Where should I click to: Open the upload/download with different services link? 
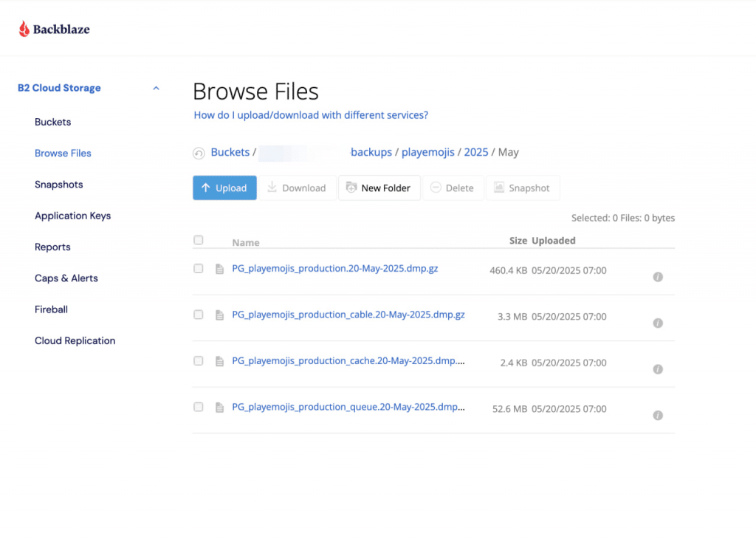tap(311, 115)
